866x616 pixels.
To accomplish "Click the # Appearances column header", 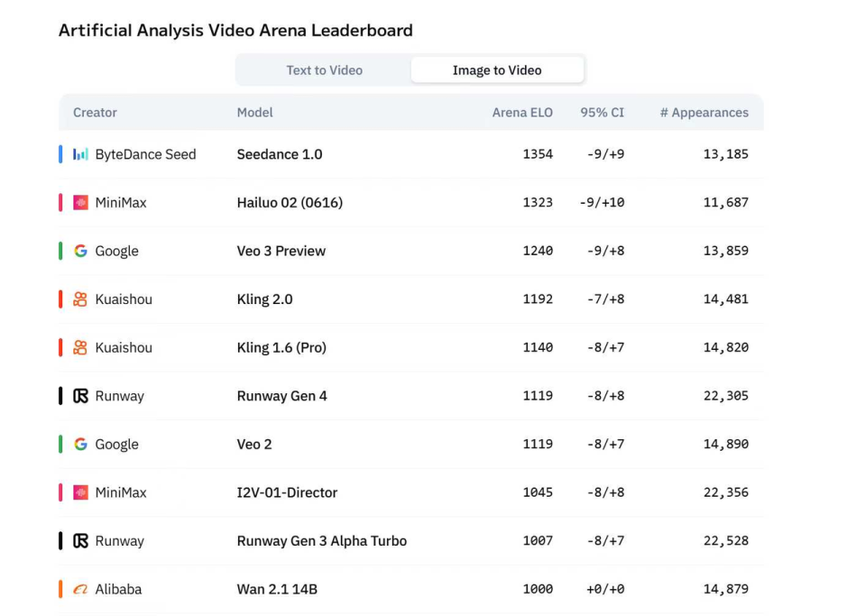I will 705,113.
